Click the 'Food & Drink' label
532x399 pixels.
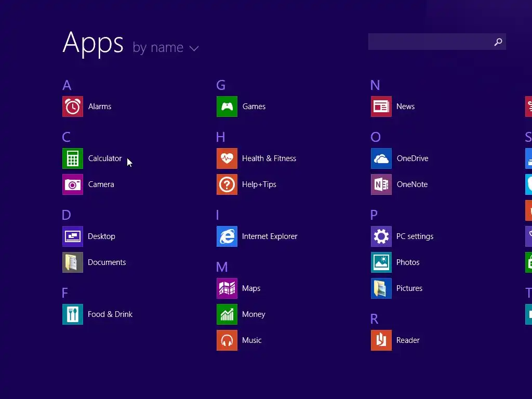110,314
